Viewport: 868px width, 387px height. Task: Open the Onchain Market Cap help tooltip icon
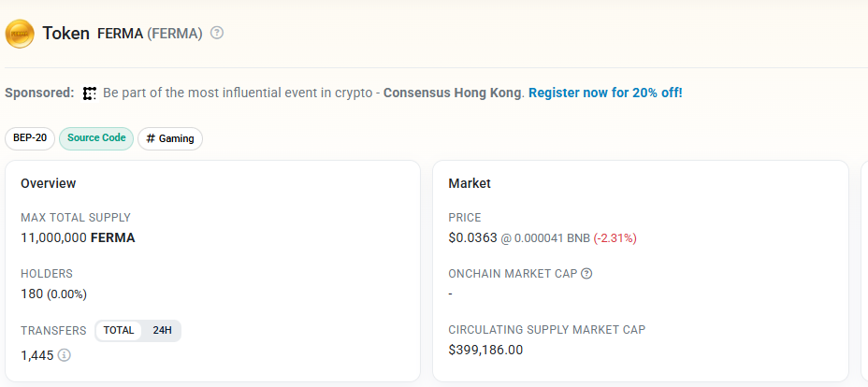point(586,274)
